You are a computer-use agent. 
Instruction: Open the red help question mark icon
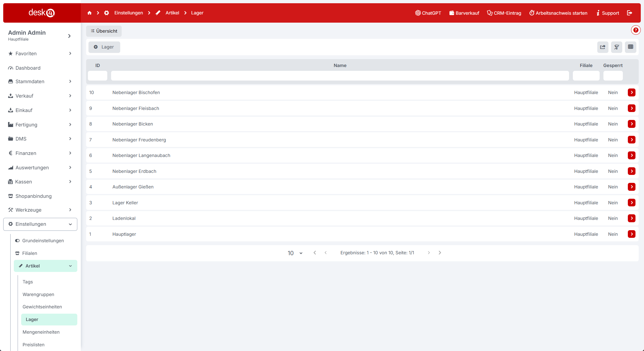[635, 30]
